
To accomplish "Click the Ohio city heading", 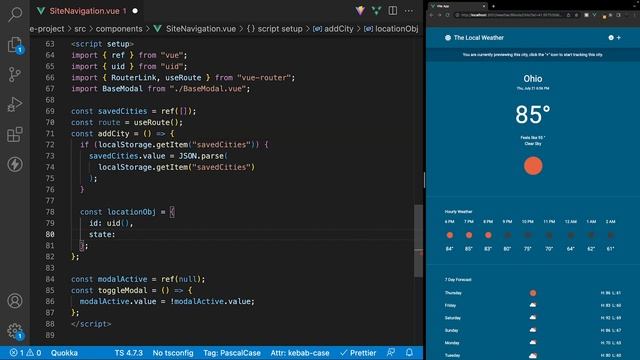I will [533, 78].
